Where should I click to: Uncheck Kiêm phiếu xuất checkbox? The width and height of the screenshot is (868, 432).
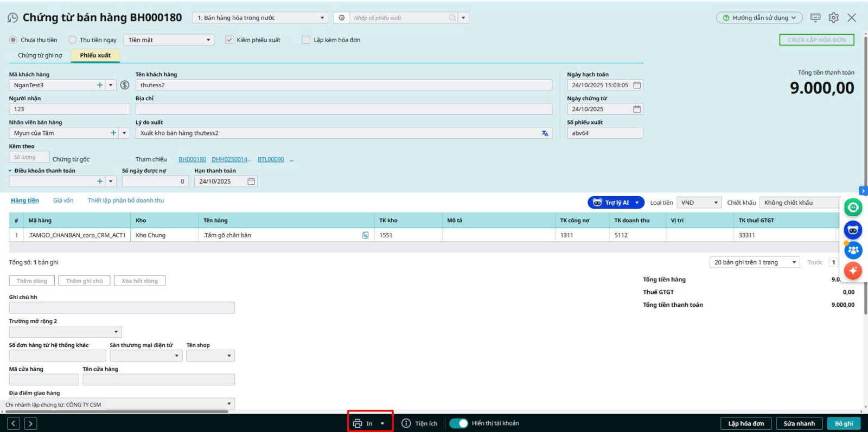tap(229, 40)
